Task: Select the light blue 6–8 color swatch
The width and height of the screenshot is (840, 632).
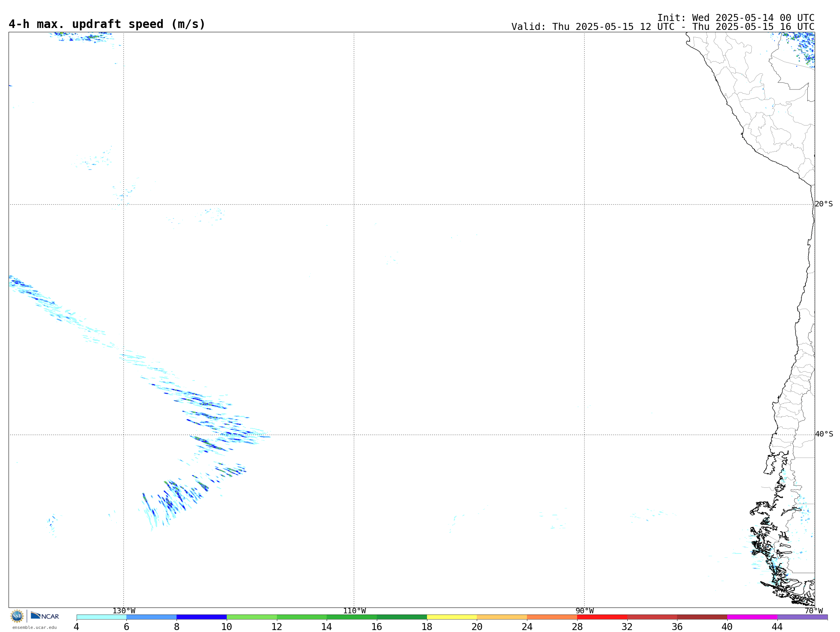Action: (x=152, y=617)
